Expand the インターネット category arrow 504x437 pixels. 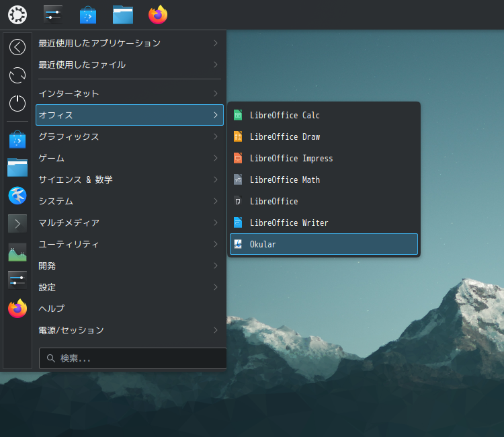pyautogui.click(x=216, y=93)
